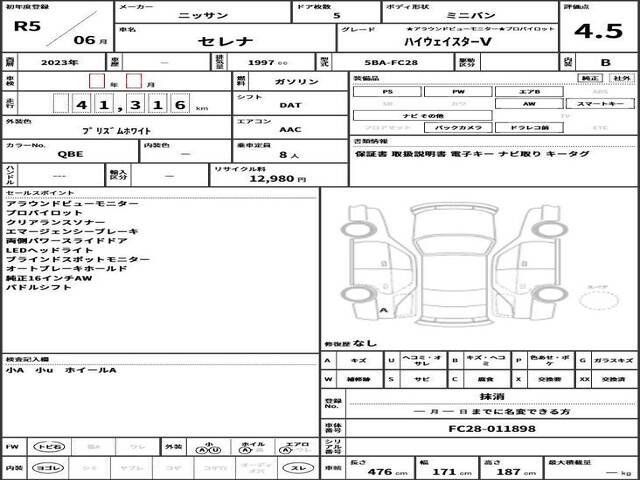Screen dimensions: 640x480
Task: Toggle the PS equipment box
Action: pyautogui.click(x=387, y=90)
